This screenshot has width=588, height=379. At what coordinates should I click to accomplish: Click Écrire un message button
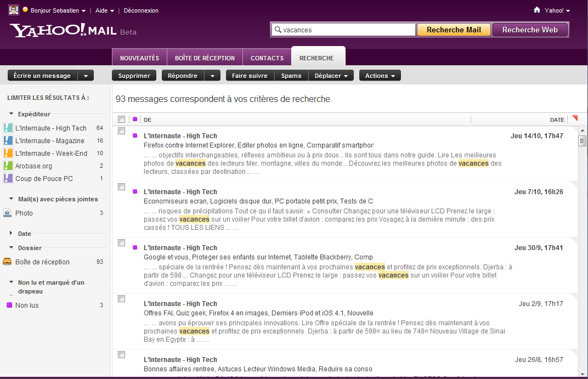(x=42, y=76)
